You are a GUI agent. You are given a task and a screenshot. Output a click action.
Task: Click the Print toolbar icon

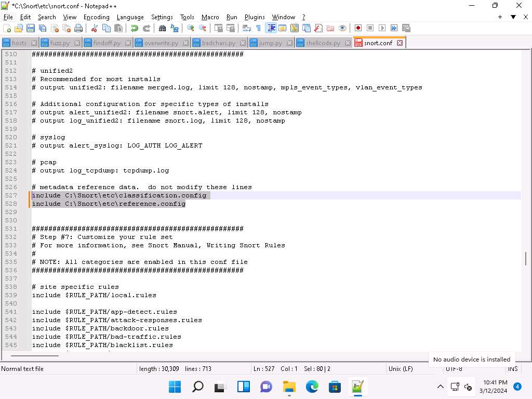[78, 28]
